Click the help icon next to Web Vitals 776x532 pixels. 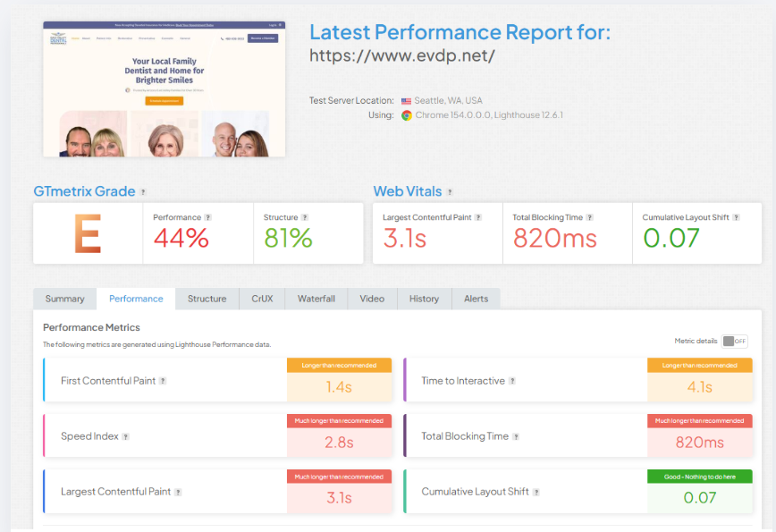[450, 192]
